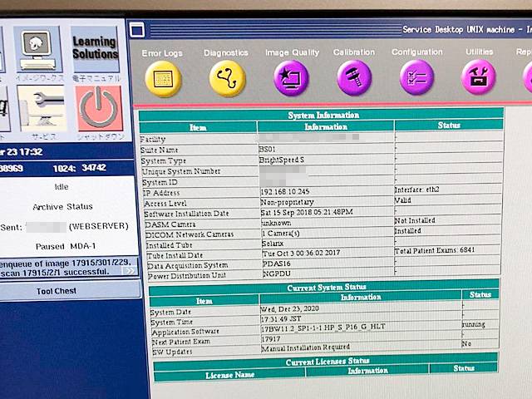This screenshot has width=532, height=399.
Task: Click the DASM Camera Not Installed status
Action: (415, 220)
